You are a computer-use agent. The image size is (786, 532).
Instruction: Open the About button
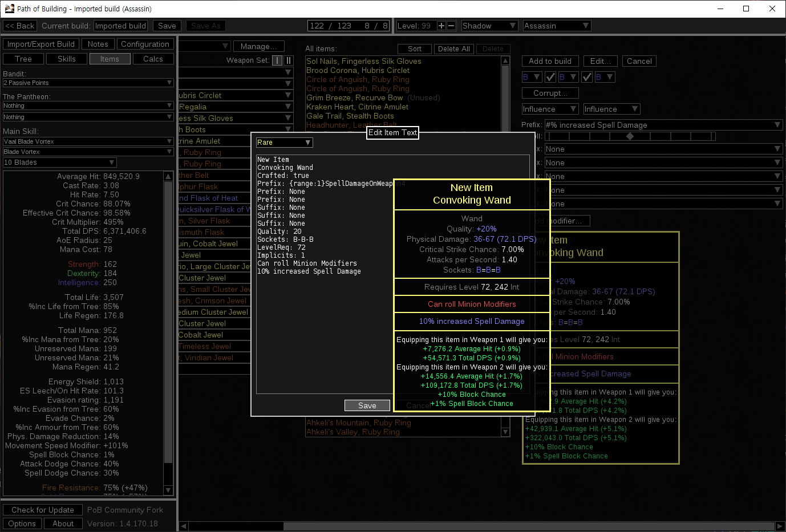point(63,523)
